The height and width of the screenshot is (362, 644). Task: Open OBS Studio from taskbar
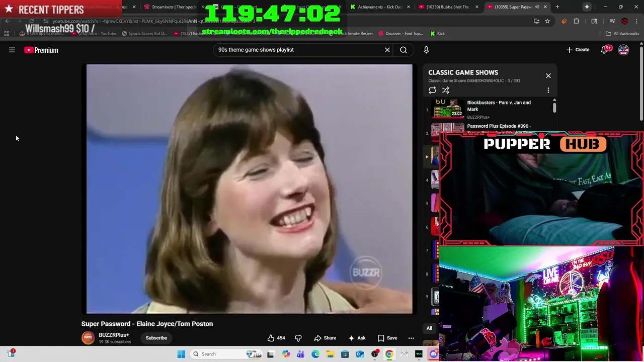pos(374,354)
